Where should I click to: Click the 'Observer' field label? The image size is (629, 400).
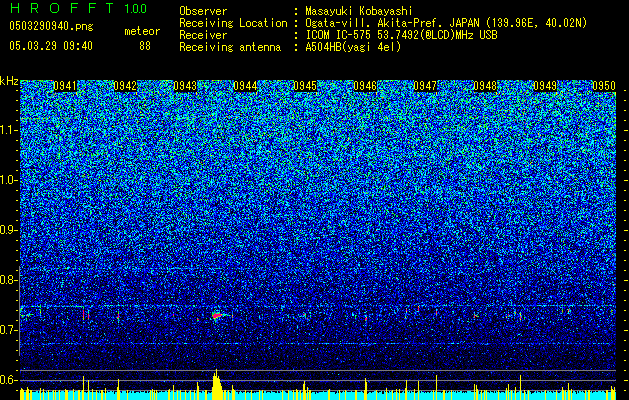point(203,11)
